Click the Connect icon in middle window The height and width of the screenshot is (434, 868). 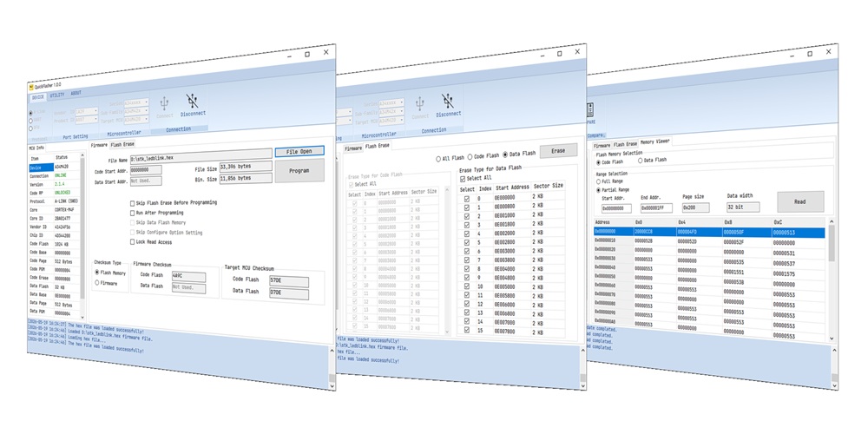click(x=419, y=103)
